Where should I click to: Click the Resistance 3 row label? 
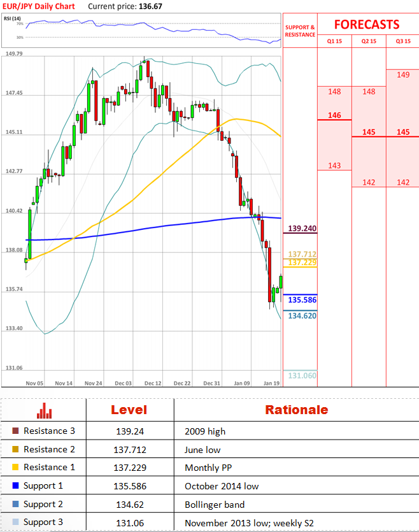tap(49, 431)
